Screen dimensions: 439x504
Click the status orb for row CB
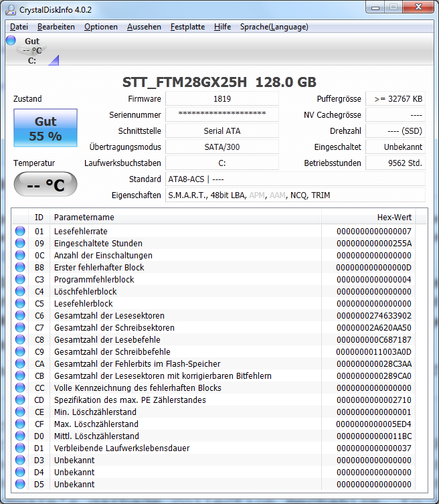(x=20, y=375)
